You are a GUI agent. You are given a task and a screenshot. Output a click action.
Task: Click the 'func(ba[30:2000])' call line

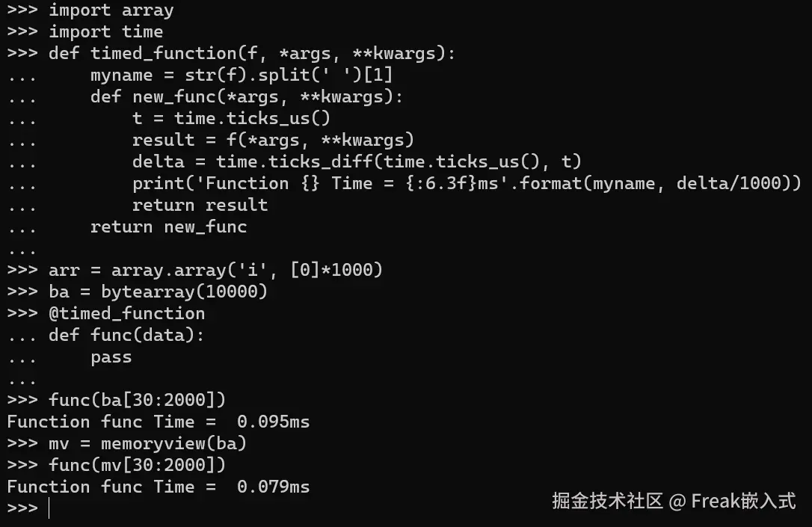coord(117,400)
